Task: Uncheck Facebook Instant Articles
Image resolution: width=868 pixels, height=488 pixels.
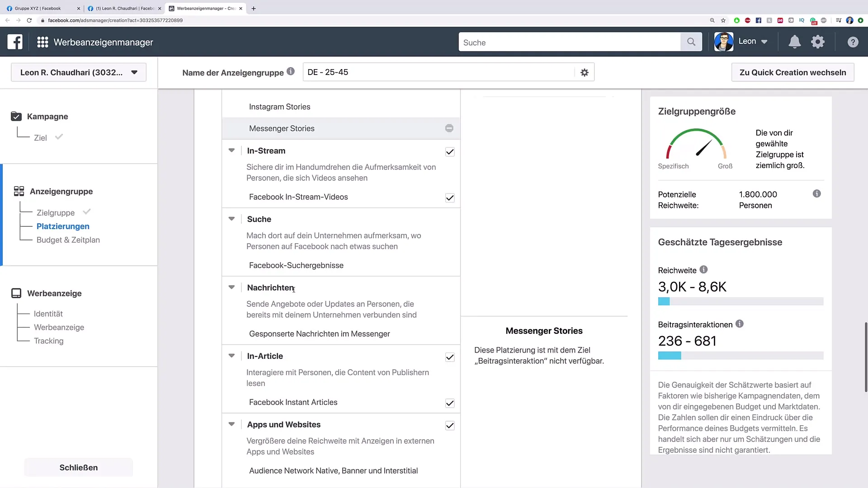Action: (x=450, y=404)
